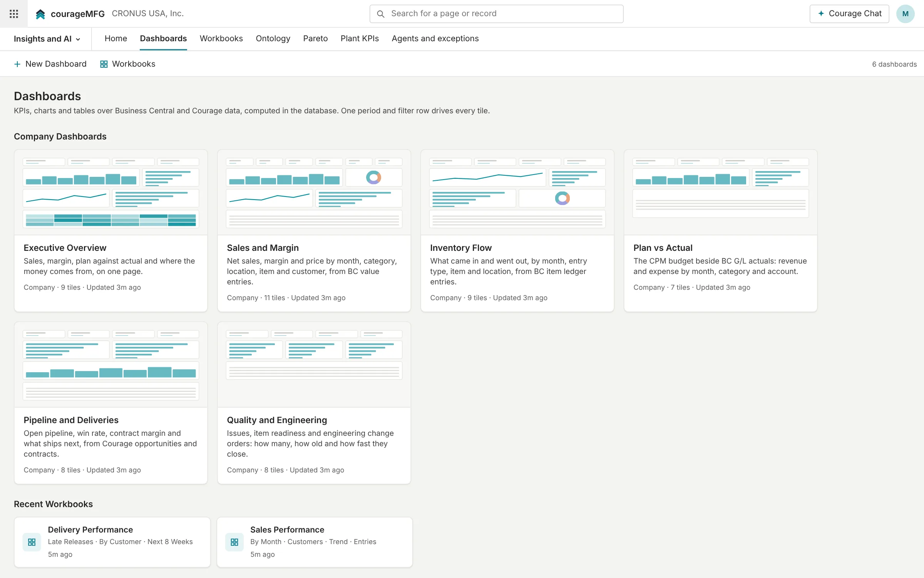Open the Sales Performance recent workbook
Image resolution: width=924 pixels, height=578 pixels.
tap(315, 542)
